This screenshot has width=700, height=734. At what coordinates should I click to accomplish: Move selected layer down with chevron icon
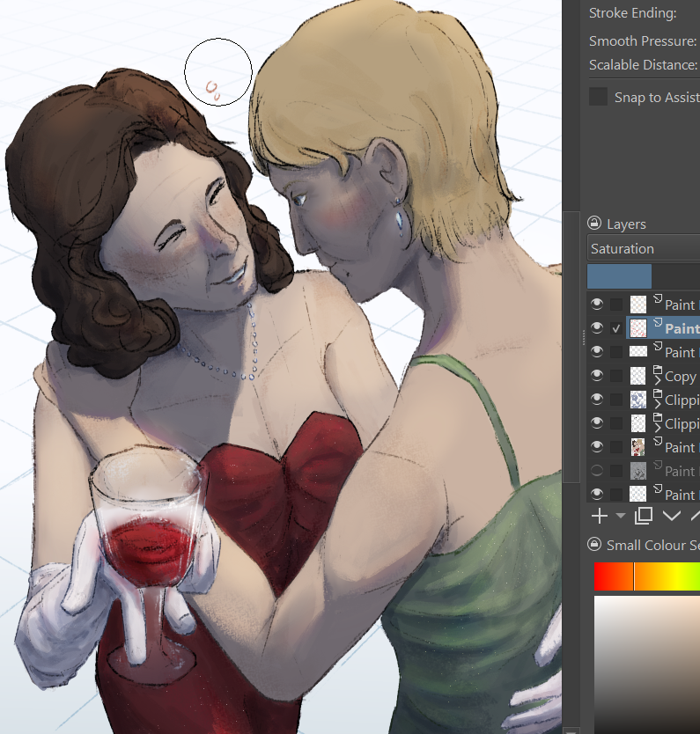pyautogui.click(x=672, y=516)
